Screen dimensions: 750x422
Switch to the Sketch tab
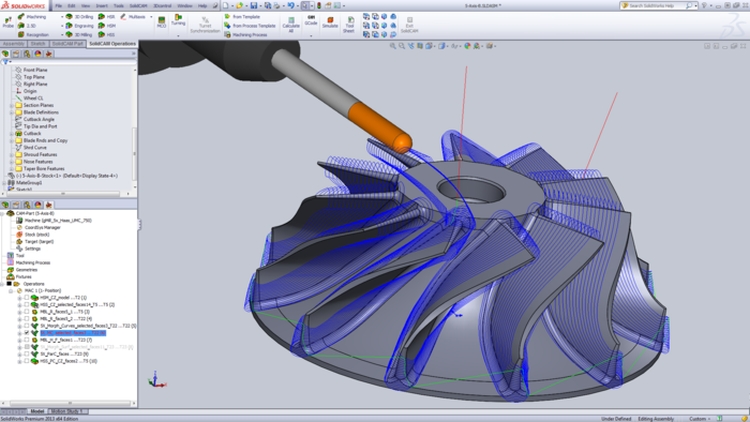click(x=38, y=44)
